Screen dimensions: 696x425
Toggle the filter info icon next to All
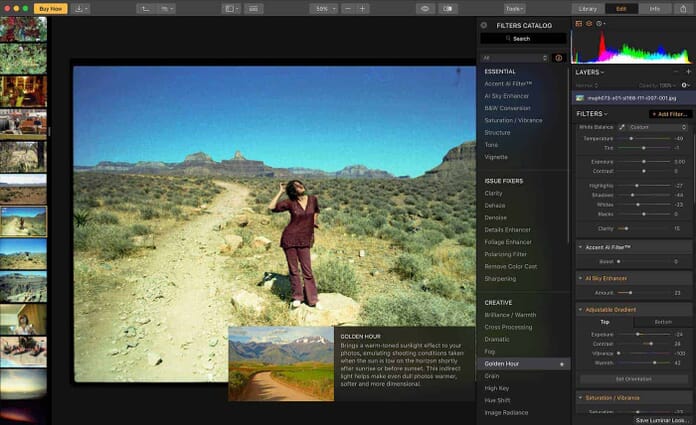[x=558, y=58]
